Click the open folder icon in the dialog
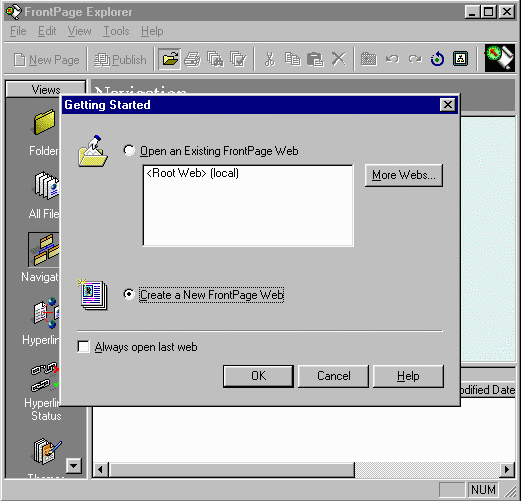Screen dimensions: 521x501 (93, 151)
